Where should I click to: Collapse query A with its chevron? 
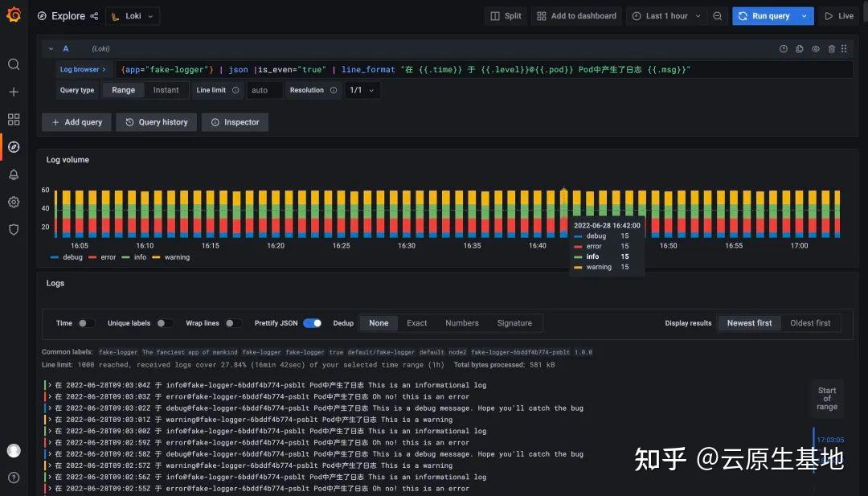click(x=51, y=48)
